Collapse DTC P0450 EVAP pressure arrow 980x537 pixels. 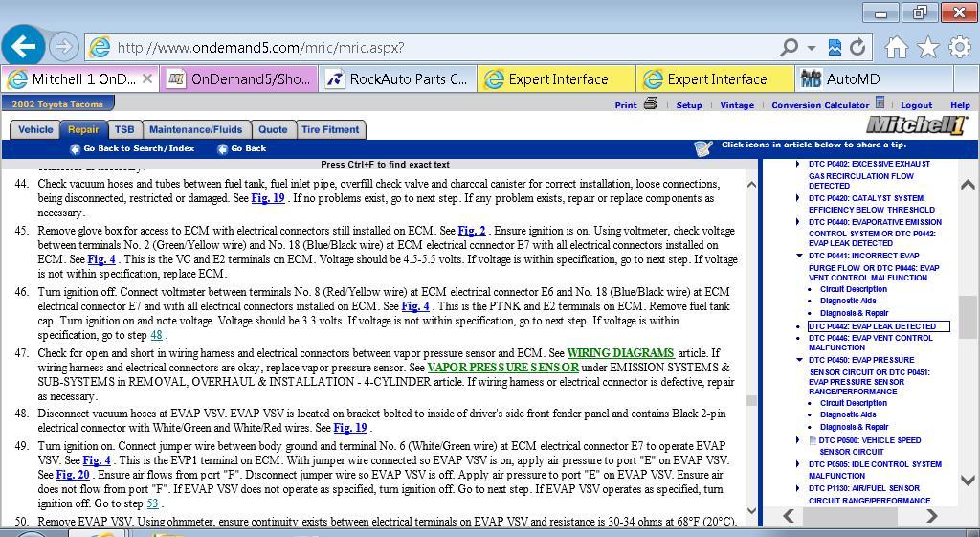(799, 360)
